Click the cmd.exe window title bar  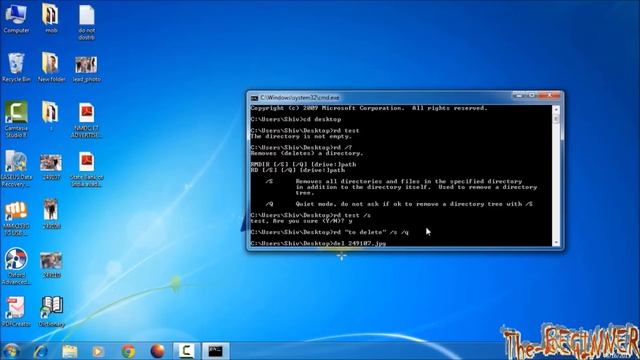tap(384, 98)
